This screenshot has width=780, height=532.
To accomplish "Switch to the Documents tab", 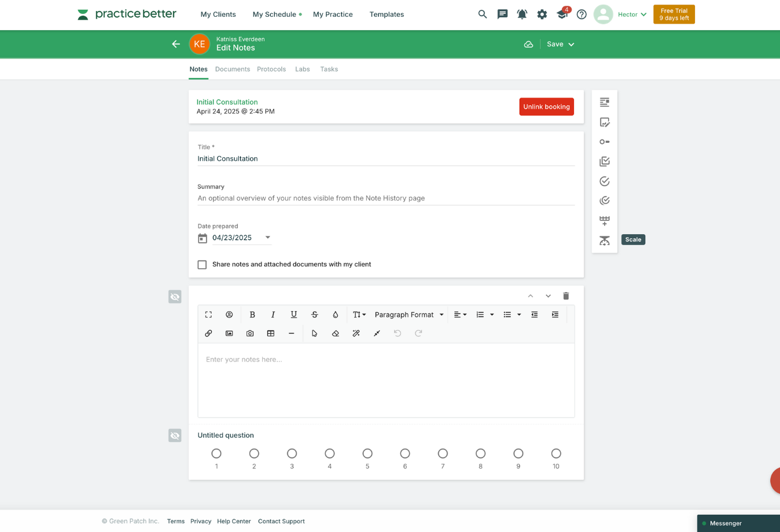I will (233, 69).
